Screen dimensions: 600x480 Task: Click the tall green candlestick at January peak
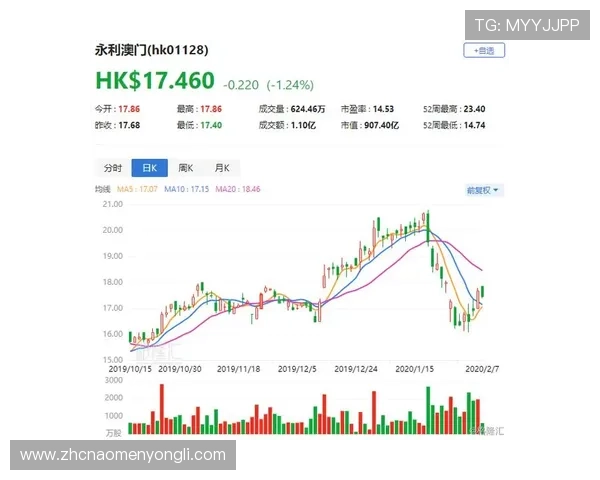click(x=428, y=227)
